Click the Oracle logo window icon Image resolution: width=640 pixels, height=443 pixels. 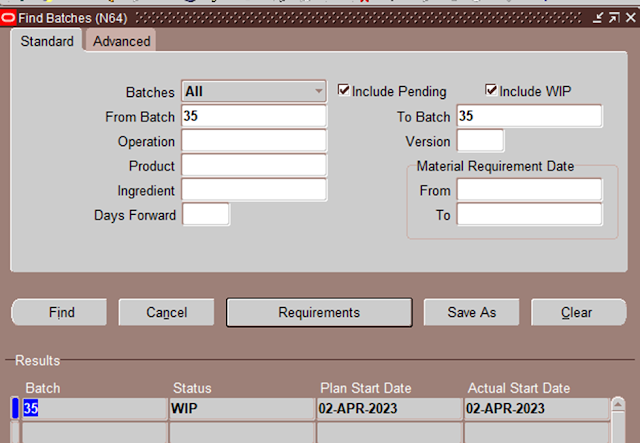pos(8,18)
